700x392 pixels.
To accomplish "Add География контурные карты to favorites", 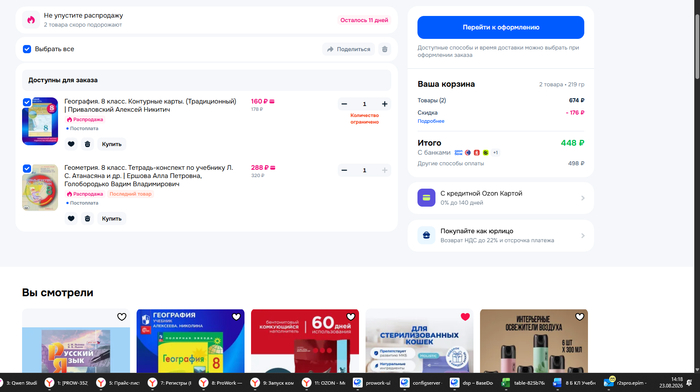I will point(71,144).
